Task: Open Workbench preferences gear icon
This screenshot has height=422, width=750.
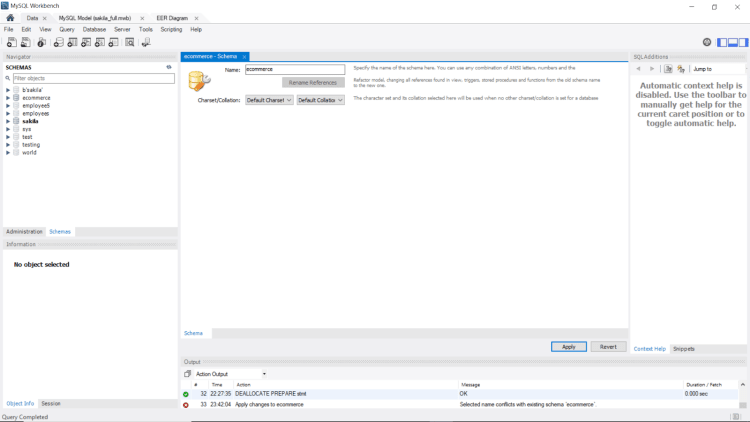Action: 707,42
